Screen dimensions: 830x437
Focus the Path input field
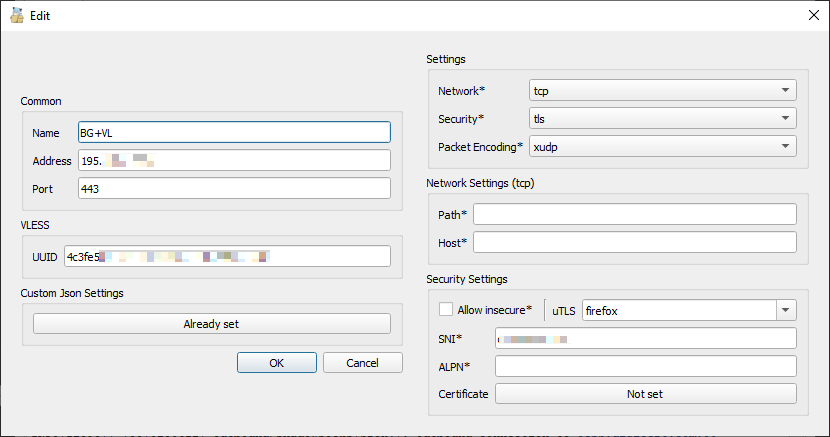pyautogui.click(x=635, y=215)
